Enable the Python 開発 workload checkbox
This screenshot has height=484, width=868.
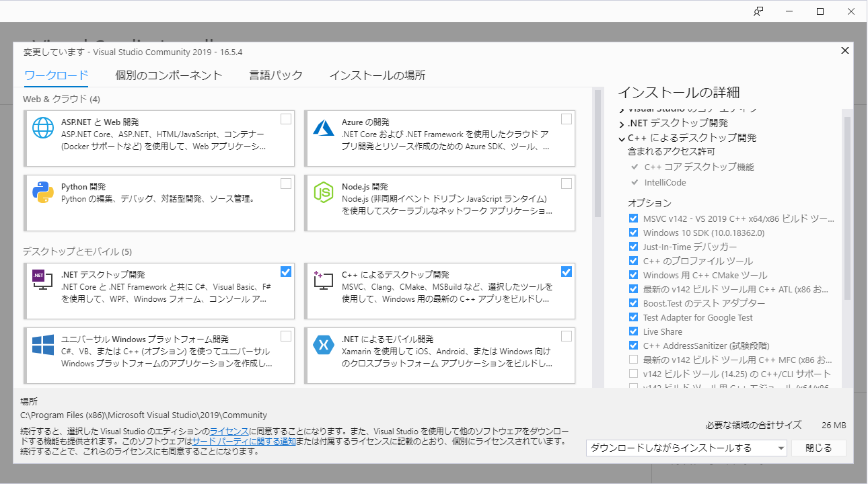tap(286, 184)
